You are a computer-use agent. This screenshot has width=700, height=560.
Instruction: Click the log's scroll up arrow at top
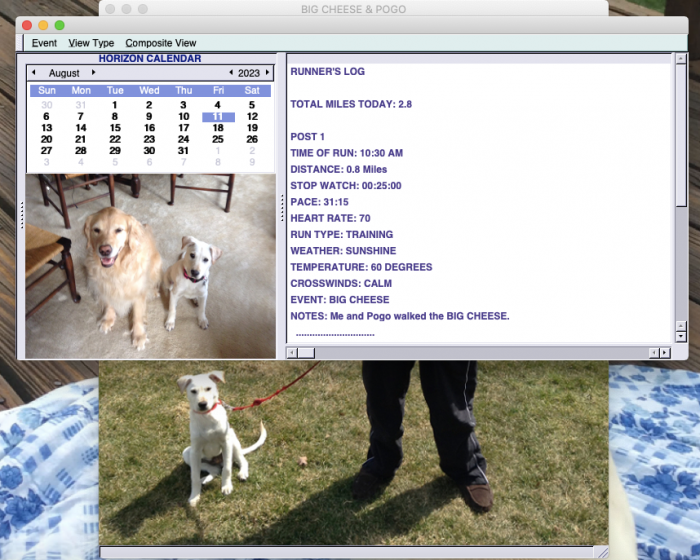681,59
